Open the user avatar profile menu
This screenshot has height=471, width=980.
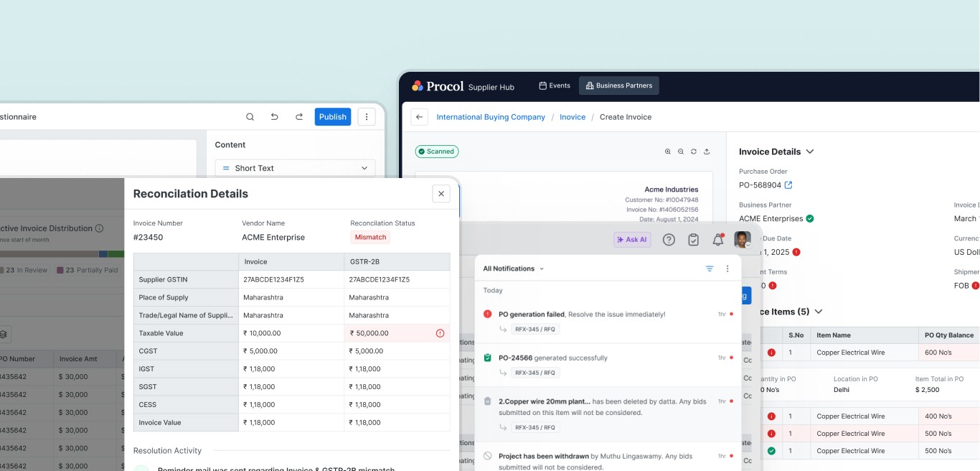(x=743, y=240)
